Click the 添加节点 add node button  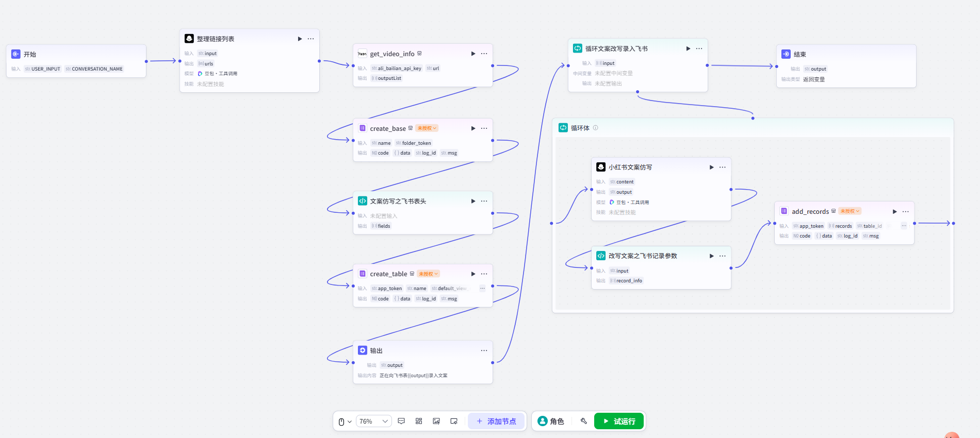point(496,421)
